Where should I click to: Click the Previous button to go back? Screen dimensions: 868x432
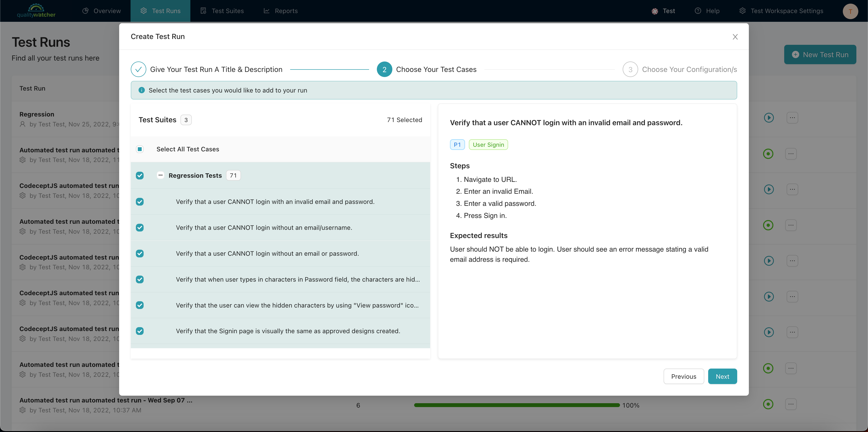(684, 376)
